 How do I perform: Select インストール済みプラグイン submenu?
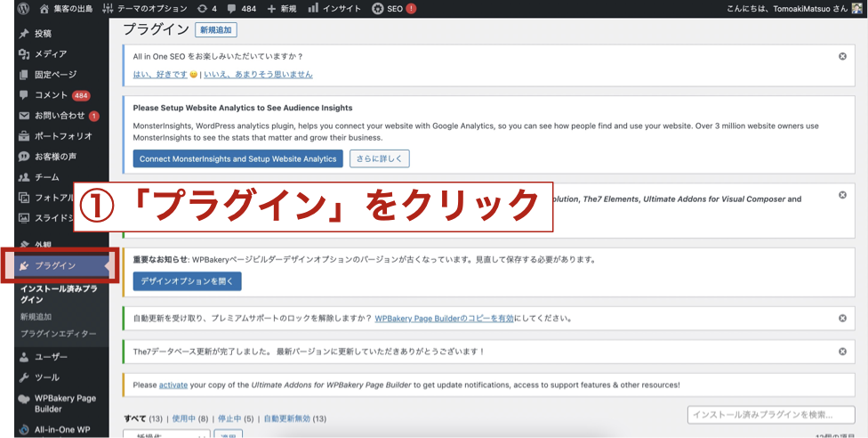pyautogui.click(x=59, y=295)
